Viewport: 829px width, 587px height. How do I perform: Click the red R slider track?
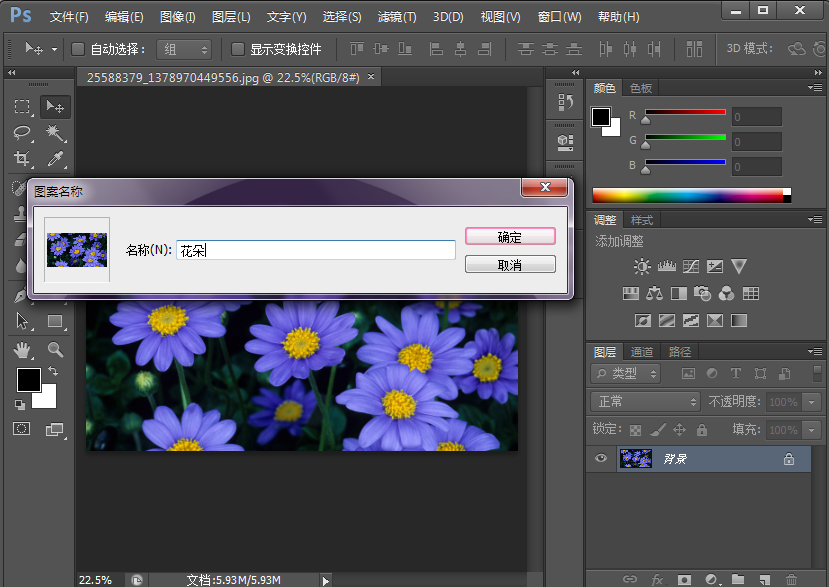pos(685,112)
